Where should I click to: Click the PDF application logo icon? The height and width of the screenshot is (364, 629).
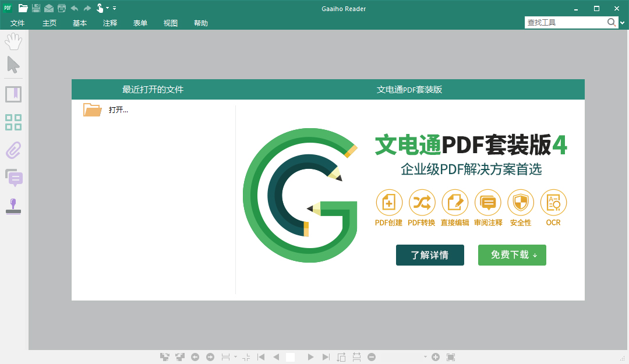8,8
